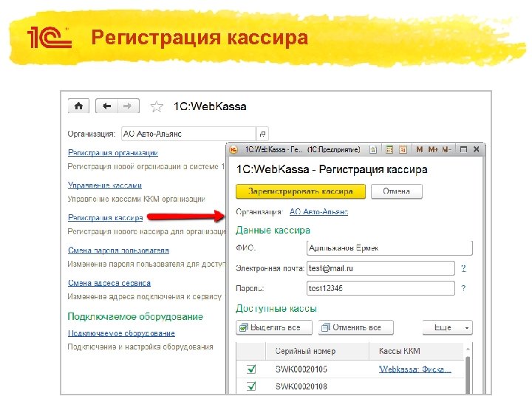Click the Организация input field in main window
This screenshot has height=399, width=532.
pyautogui.click(x=188, y=134)
